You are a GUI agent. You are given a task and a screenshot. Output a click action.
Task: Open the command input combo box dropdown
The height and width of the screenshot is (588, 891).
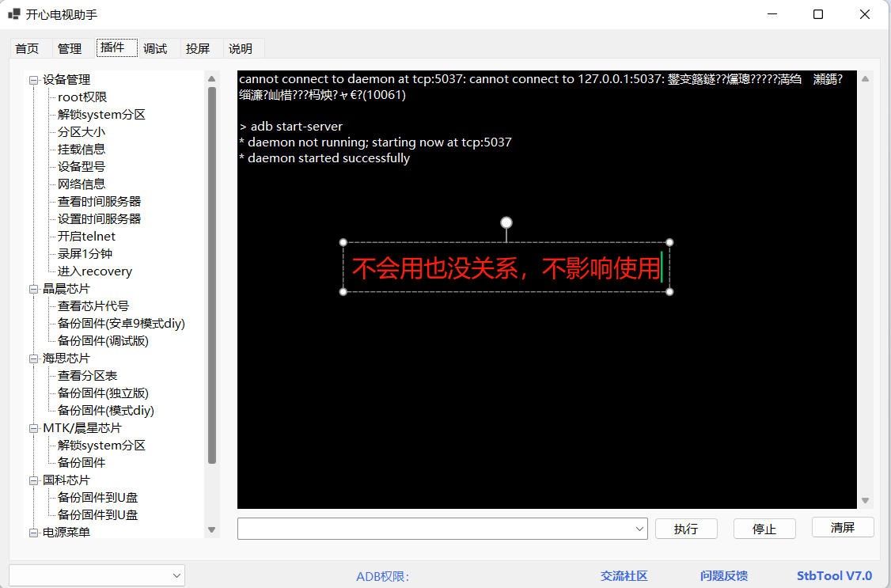click(x=639, y=529)
